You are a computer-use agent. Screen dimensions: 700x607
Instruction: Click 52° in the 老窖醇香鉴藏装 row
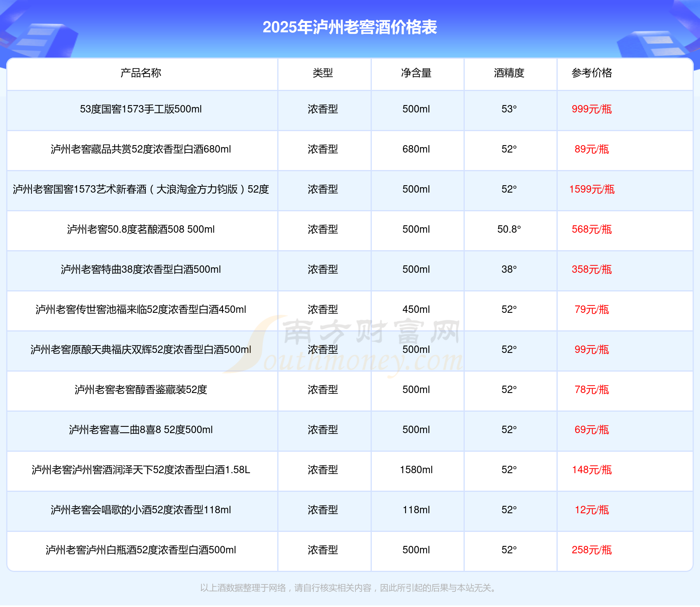[x=509, y=389]
